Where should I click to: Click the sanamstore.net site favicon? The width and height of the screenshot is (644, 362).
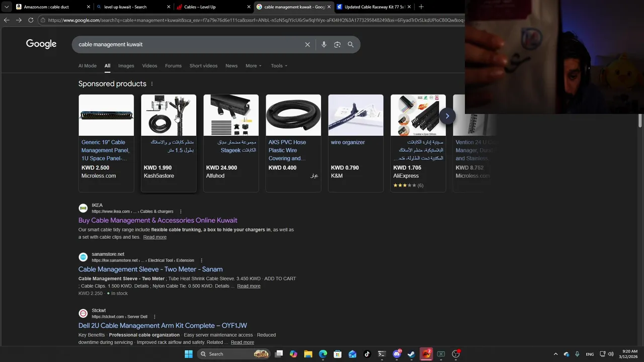[83, 257]
